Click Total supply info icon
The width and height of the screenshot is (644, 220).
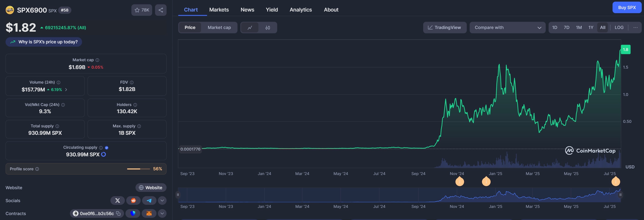[57, 126]
